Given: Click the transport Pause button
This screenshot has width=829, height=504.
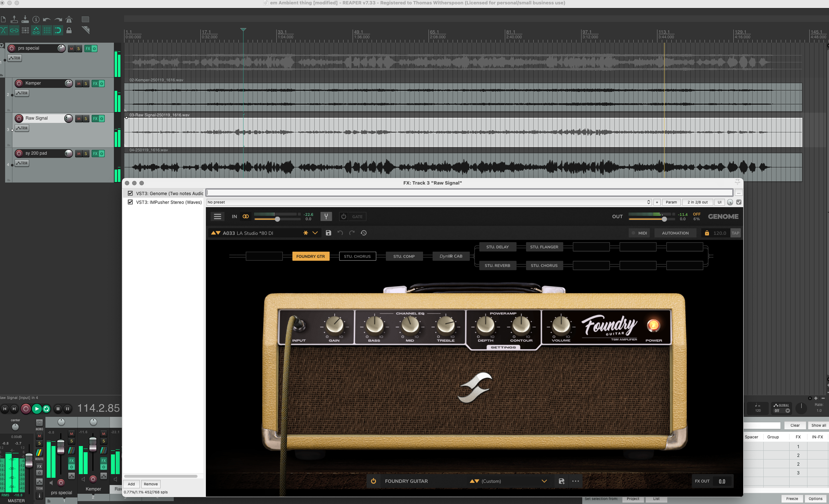Looking at the screenshot, I should click(x=68, y=409).
